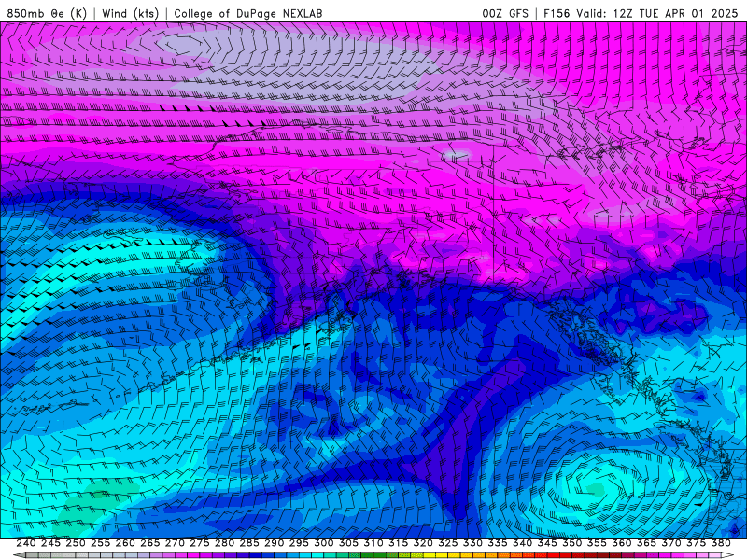Click the pale pink swatch beside the right arrow cap

714,555
